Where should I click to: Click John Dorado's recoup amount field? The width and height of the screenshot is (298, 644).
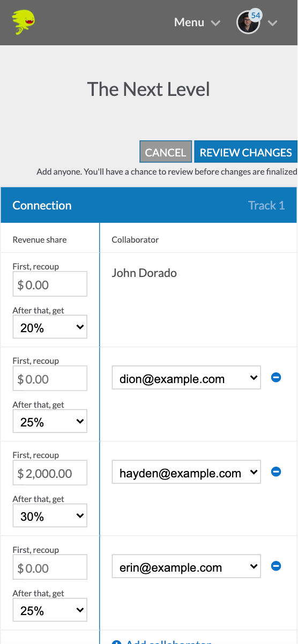(x=50, y=284)
